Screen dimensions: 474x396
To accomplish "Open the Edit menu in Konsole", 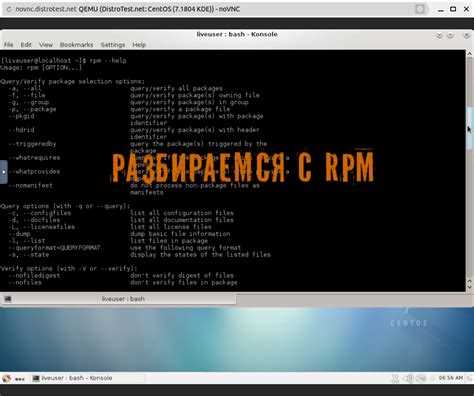I will (x=26, y=45).
